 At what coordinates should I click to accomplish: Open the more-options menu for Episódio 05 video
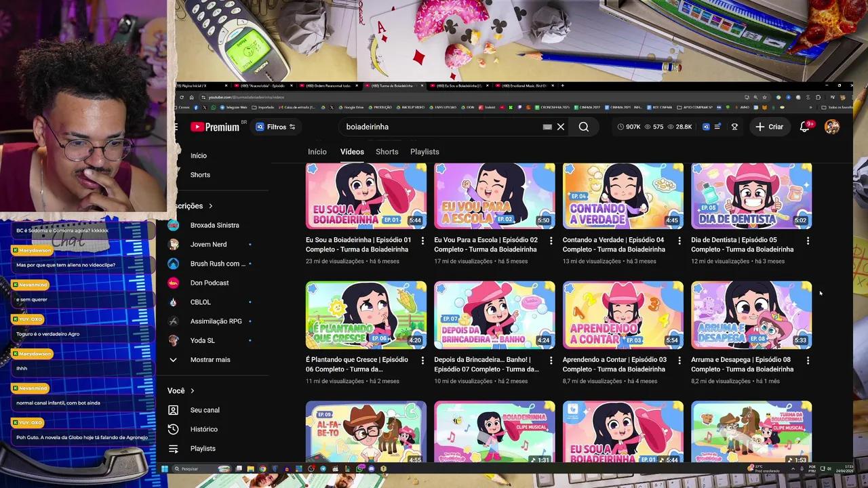(808, 241)
